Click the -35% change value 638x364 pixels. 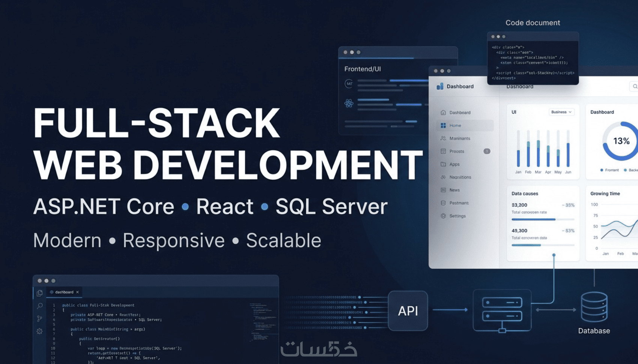[568, 205]
